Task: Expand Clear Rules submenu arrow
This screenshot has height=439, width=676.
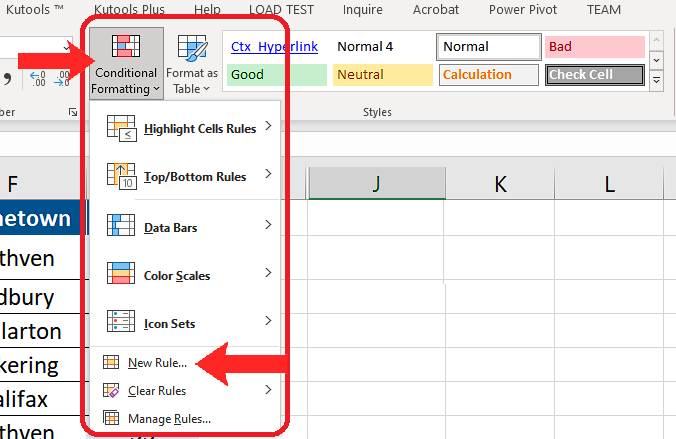Action: tap(268, 390)
